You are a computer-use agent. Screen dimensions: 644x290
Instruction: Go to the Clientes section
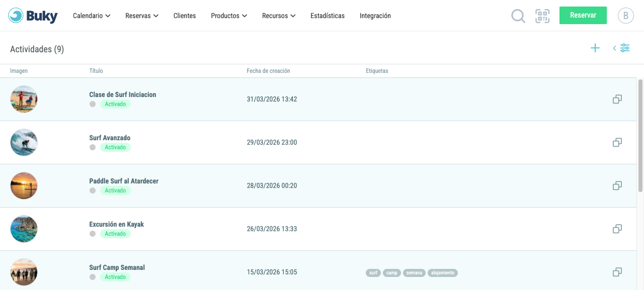click(185, 16)
